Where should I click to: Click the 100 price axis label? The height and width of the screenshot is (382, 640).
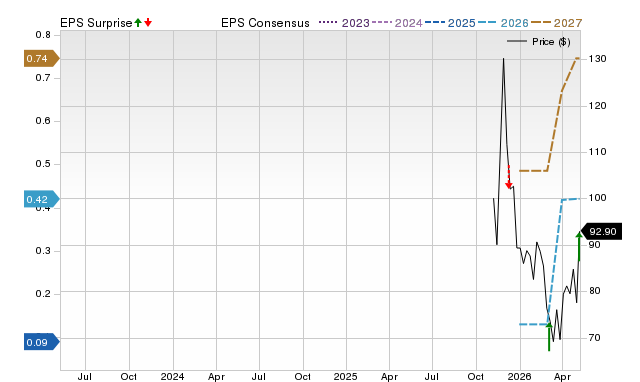598,198
